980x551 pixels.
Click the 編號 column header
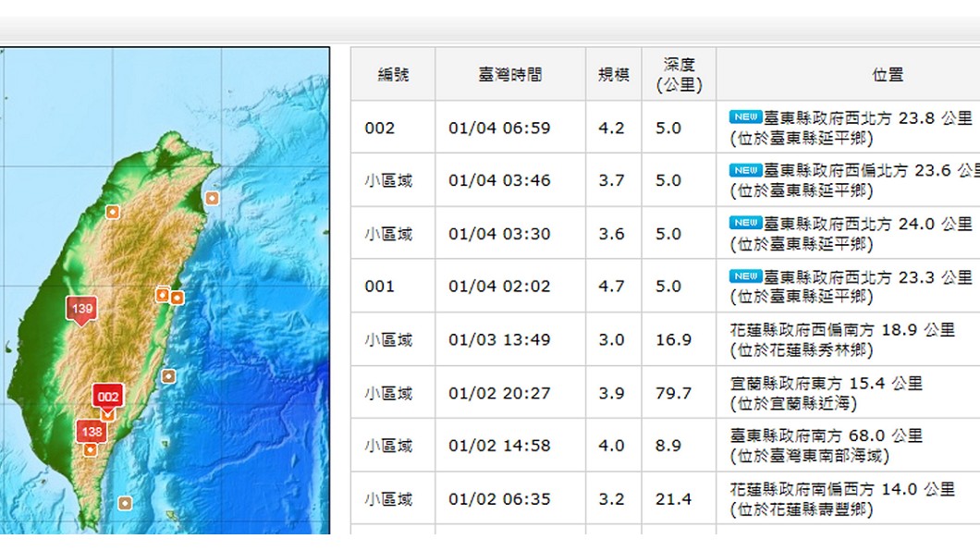tap(393, 75)
